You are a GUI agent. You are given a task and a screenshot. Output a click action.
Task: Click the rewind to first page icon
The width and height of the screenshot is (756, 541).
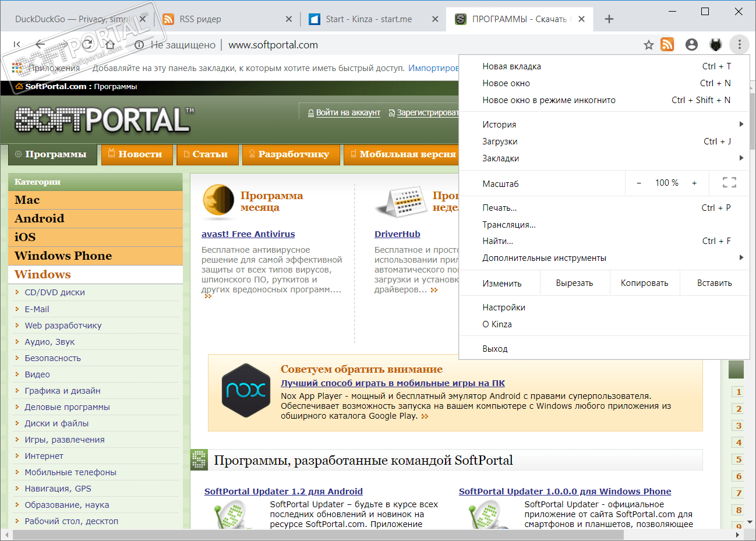[x=17, y=44]
